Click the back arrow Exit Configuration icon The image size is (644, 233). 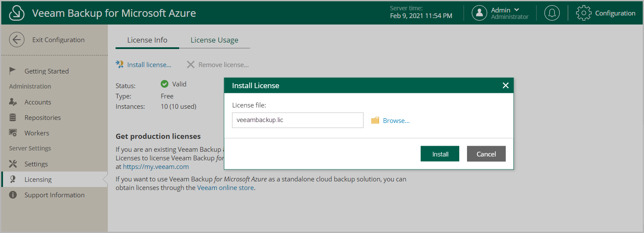(x=17, y=40)
